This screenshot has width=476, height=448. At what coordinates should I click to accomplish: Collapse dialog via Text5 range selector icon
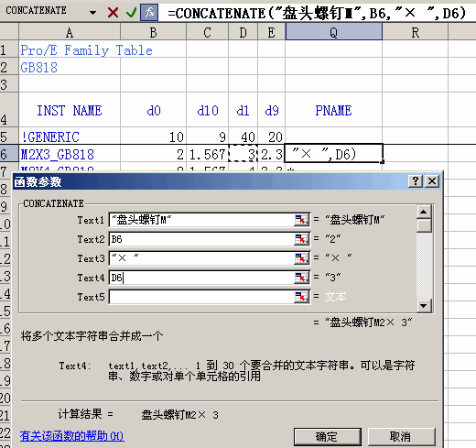301,297
